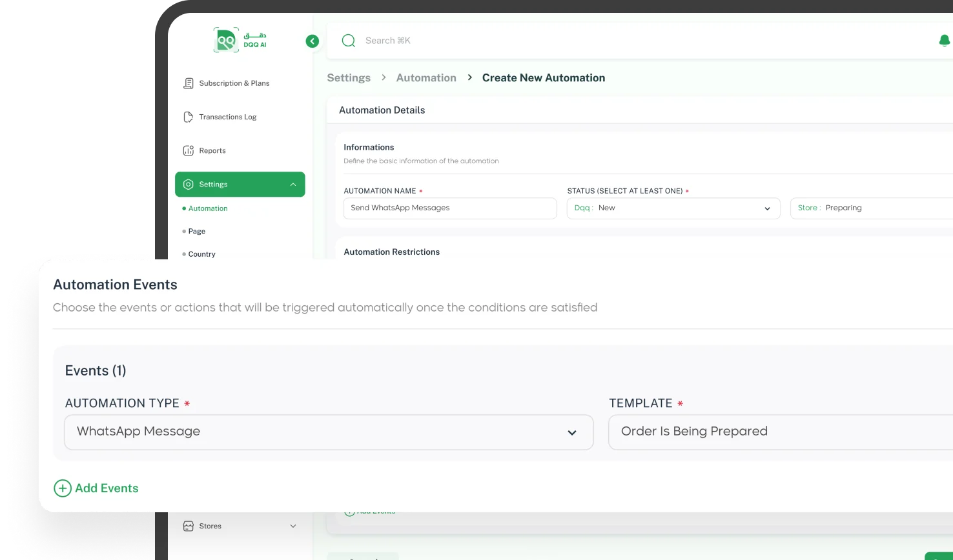953x560 pixels.
Task: Collapse the Settings menu section
Action: 293,185
